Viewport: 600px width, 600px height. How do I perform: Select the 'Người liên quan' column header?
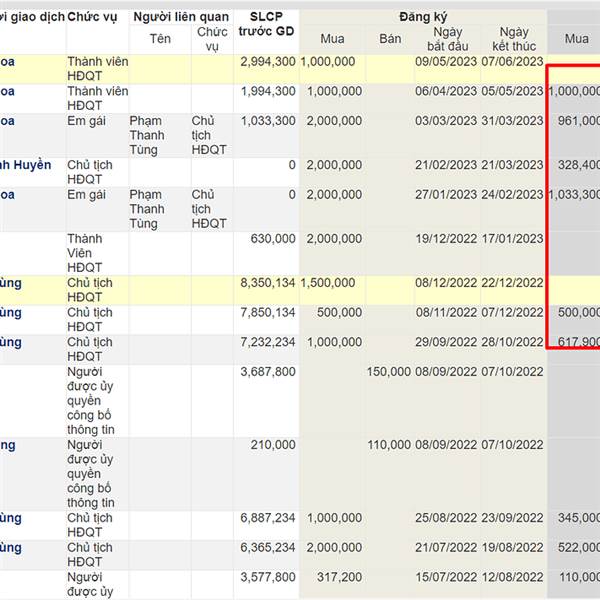[181, 17]
